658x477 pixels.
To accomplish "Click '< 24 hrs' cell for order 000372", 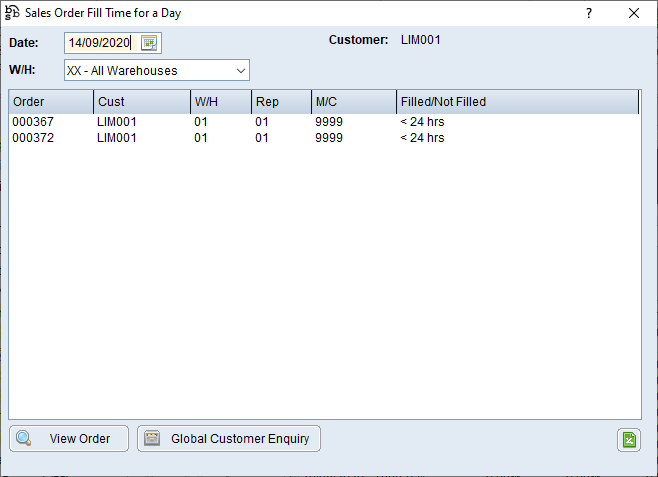I will pos(422,138).
